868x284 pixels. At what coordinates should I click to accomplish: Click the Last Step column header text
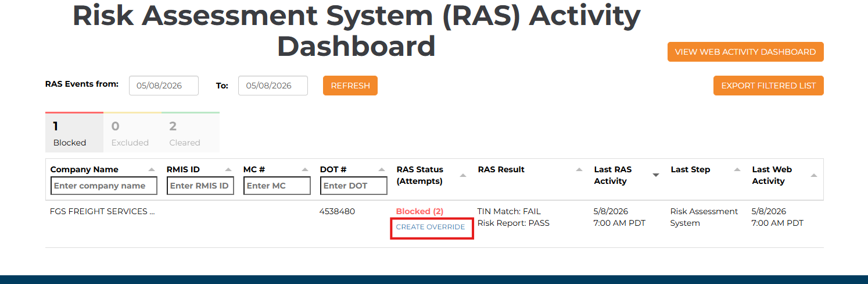690,169
